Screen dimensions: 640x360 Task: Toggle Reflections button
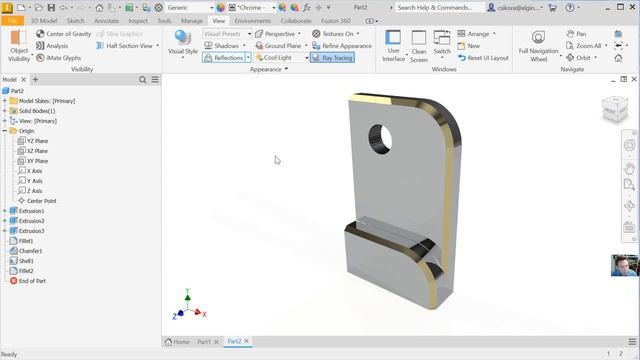click(x=224, y=58)
